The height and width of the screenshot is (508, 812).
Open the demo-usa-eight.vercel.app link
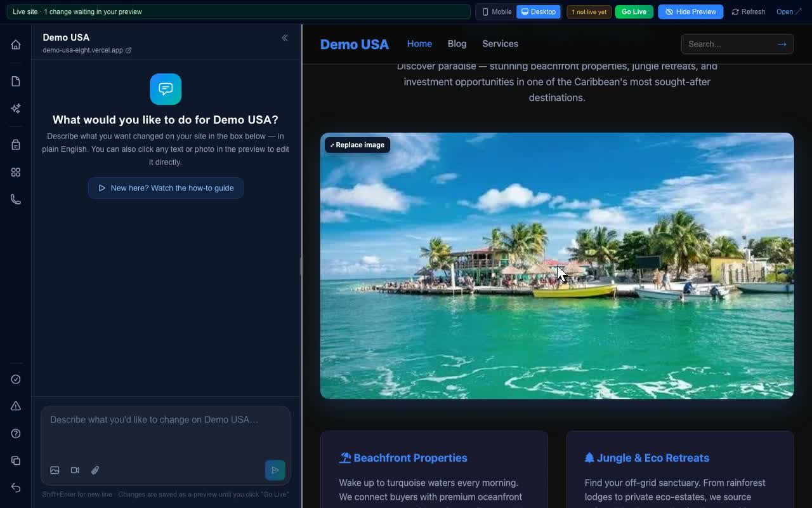pyautogui.click(x=87, y=50)
